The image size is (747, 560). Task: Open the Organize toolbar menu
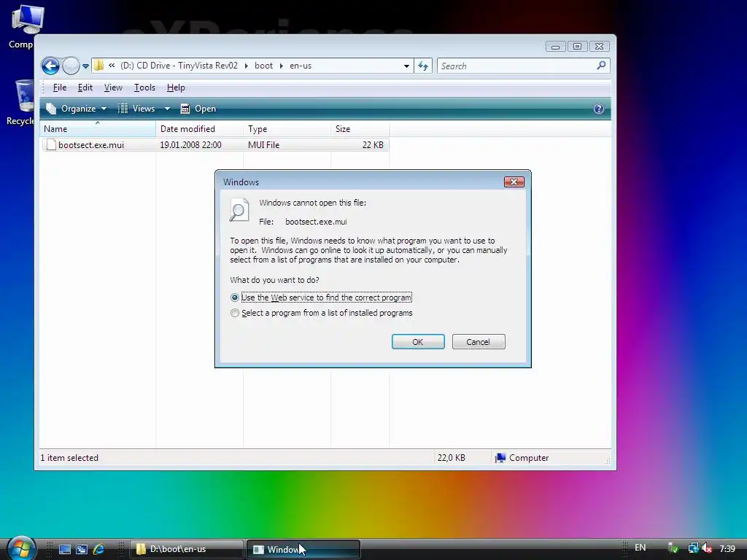coord(76,109)
